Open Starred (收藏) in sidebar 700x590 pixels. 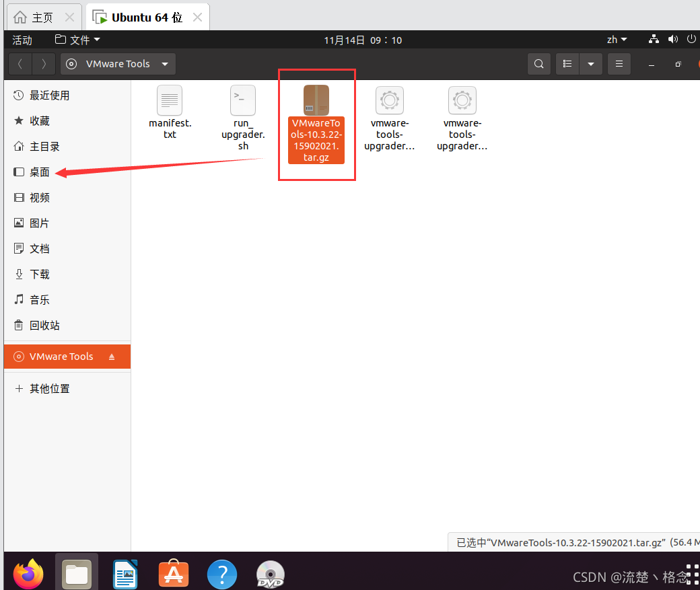pyautogui.click(x=67, y=121)
